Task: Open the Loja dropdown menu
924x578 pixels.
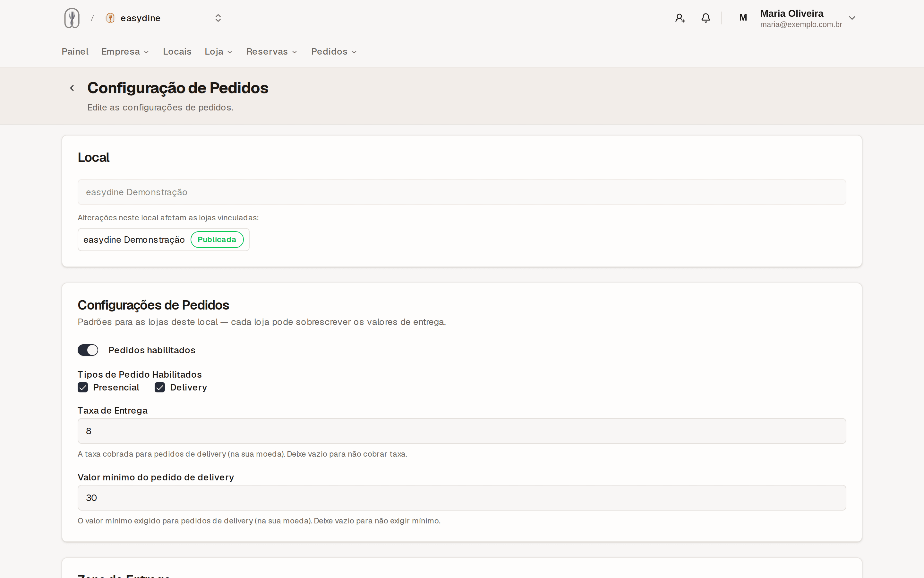Action: (218, 52)
